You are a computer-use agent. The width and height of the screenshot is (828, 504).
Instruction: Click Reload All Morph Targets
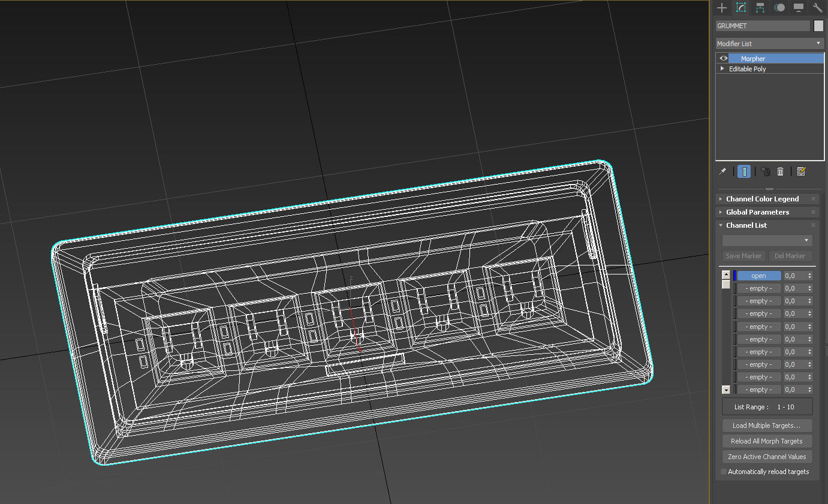coord(767,441)
